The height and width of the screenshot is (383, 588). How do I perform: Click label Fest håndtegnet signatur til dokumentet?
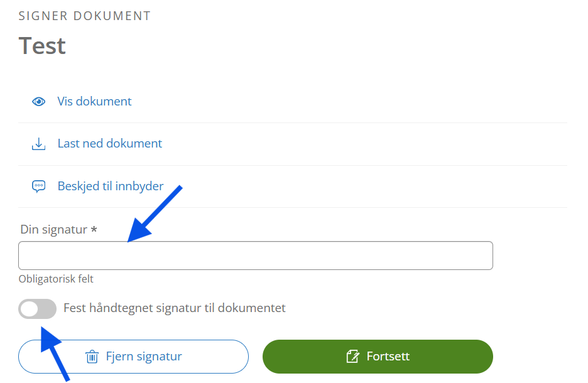(x=175, y=308)
